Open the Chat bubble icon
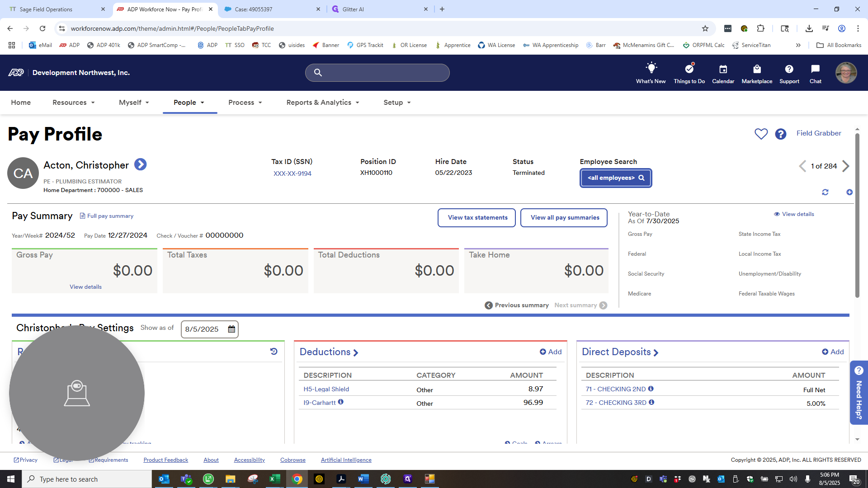Viewport: 868px width, 488px height. 815,69
